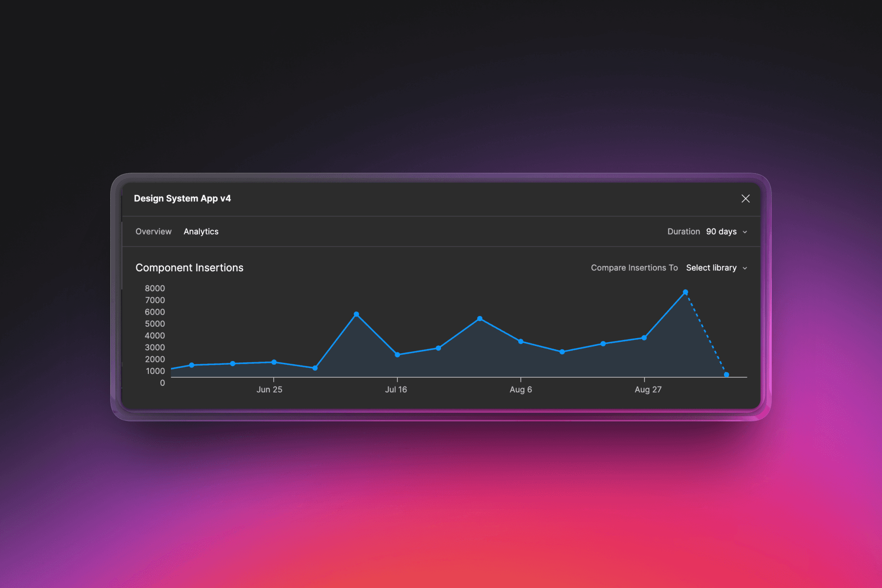The height and width of the screenshot is (588, 882).
Task: Click the Duration dropdown chevron arrow
Action: [745, 232]
